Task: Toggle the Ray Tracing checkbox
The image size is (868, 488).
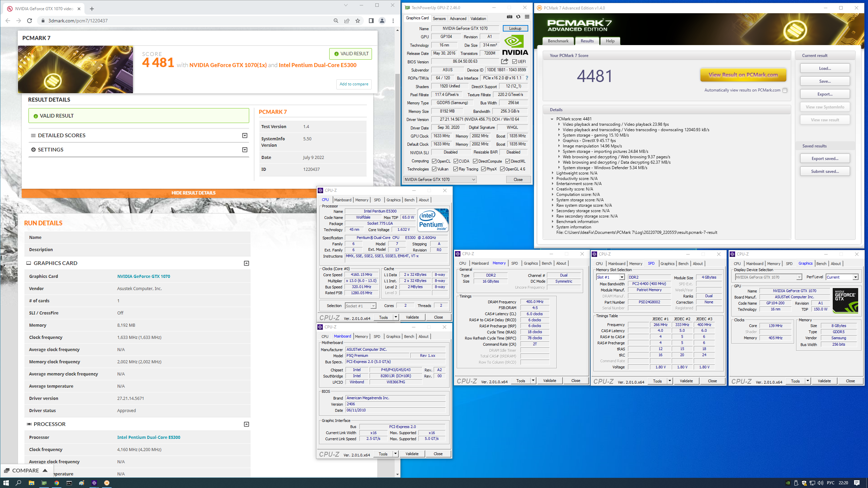Action: click(x=455, y=169)
